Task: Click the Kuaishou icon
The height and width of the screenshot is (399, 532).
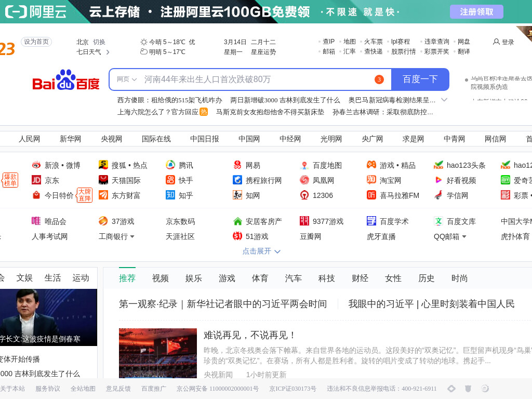Action: tap(170, 180)
